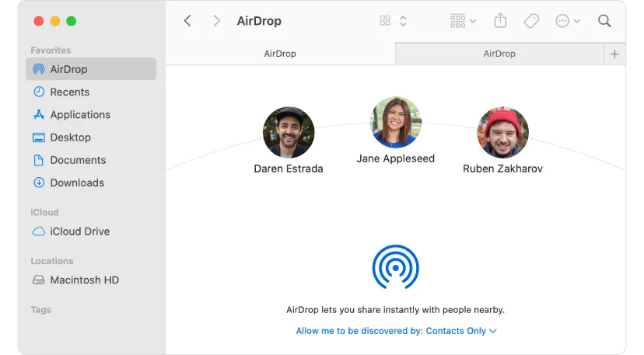Go forward with the right chevron arrow
The image size is (644, 355).
[x=216, y=21]
